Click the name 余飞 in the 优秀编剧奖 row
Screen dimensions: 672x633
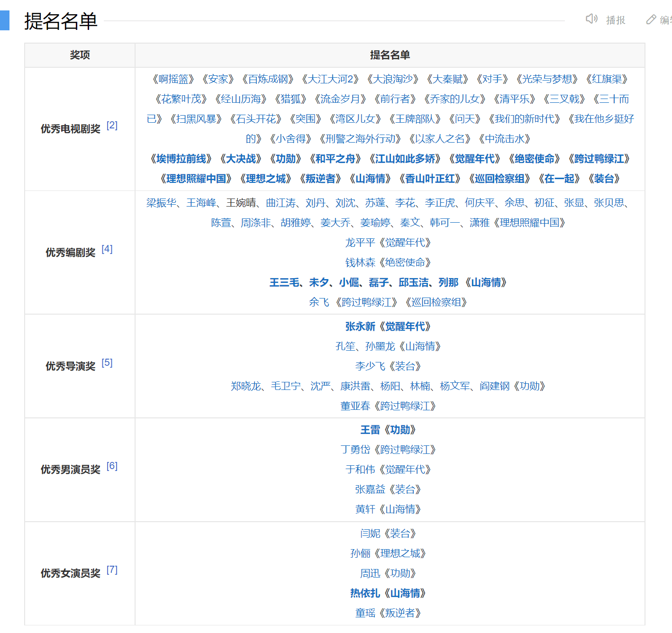318,302
